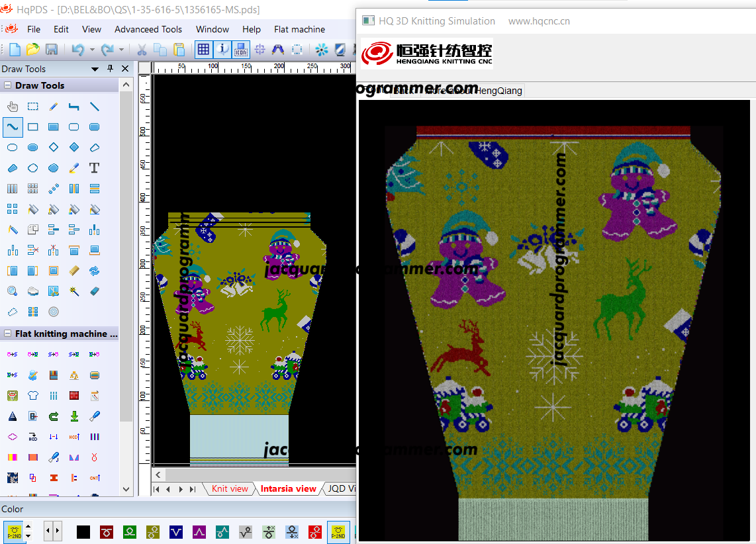Select the bright red stitch swatch

point(315,532)
